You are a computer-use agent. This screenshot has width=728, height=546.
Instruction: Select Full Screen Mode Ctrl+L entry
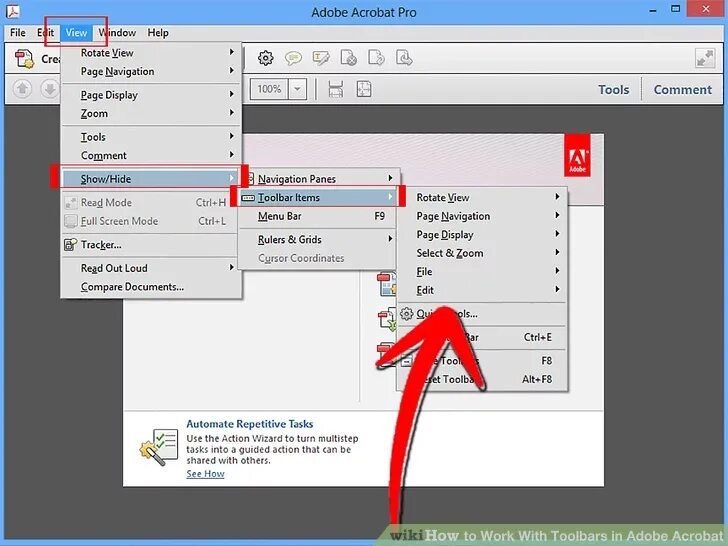(151, 221)
